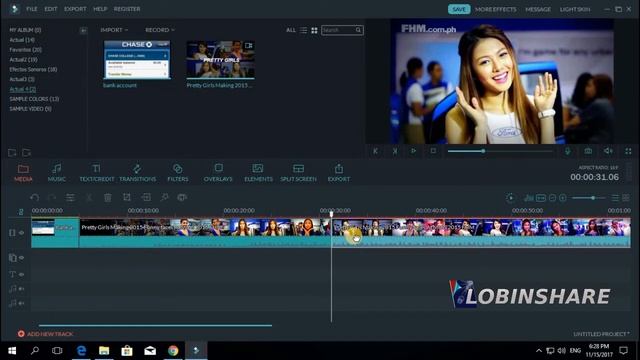
Task: Click the zoom-to-fit timeline icon
Action: [x=541, y=198]
